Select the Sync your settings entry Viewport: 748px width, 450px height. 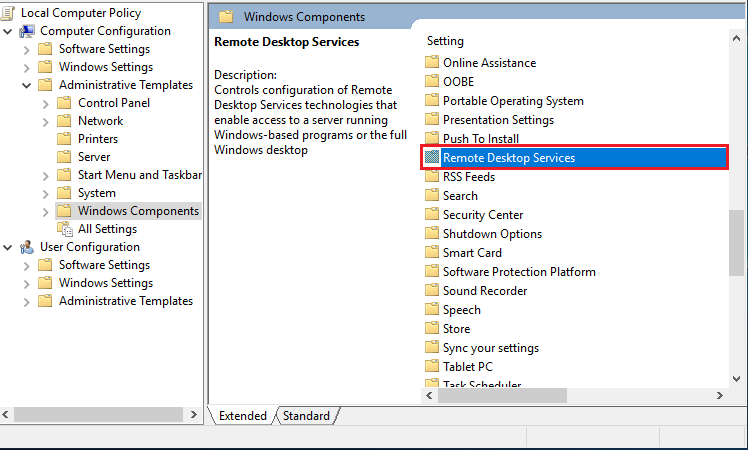click(491, 347)
